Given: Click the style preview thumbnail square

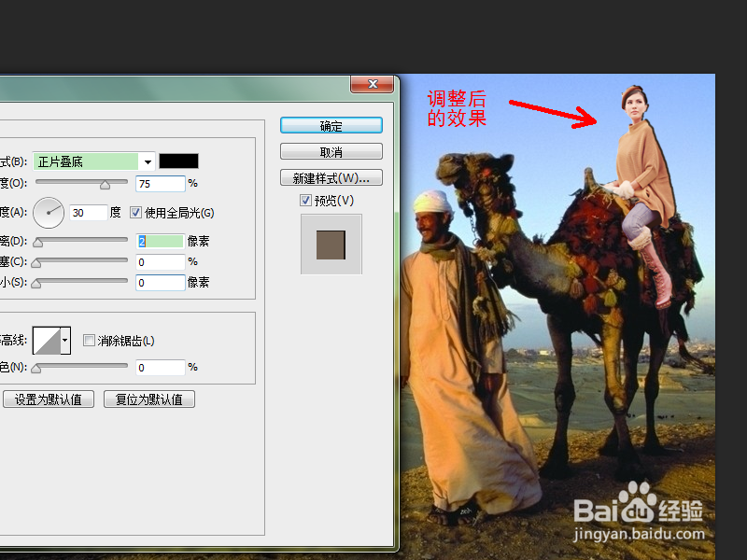Looking at the screenshot, I should [x=331, y=245].
